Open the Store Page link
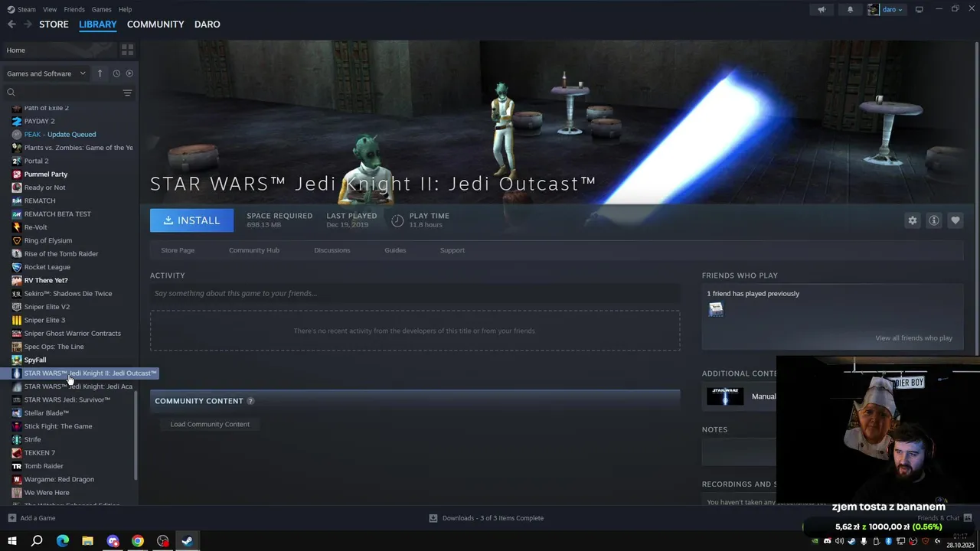This screenshot has height=551, width=980. pyautogui.click(x=178, y=250)
